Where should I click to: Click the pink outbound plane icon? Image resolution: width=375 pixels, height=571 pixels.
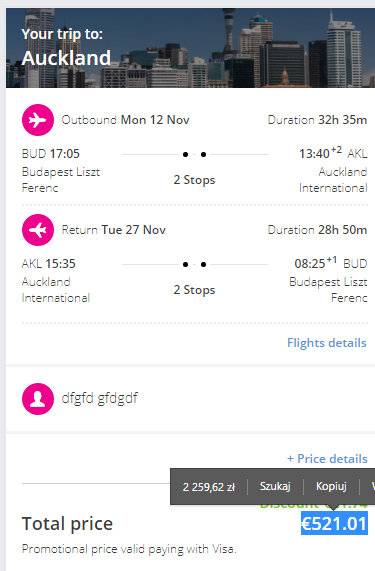click(38, 120)
